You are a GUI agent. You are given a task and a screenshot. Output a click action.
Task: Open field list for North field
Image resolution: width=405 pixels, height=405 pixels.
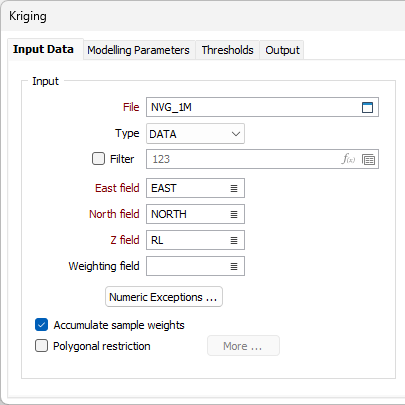click(x=234, y=214)
